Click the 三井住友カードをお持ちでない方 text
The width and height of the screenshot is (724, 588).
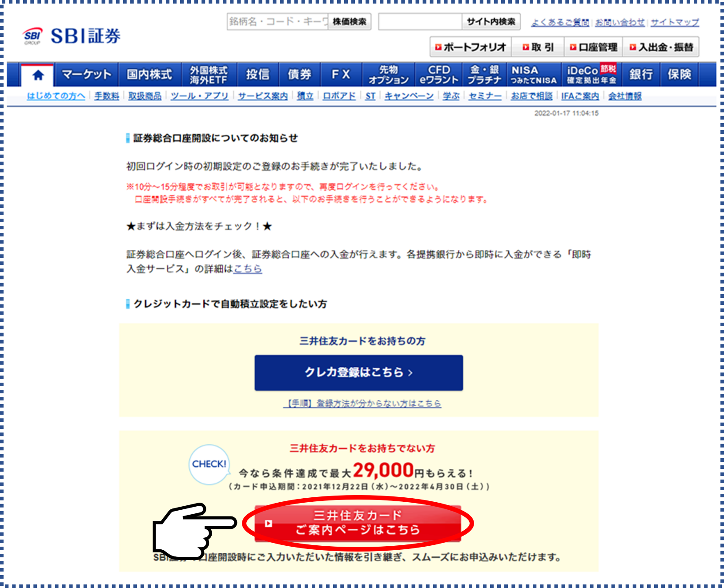point(362,448)
